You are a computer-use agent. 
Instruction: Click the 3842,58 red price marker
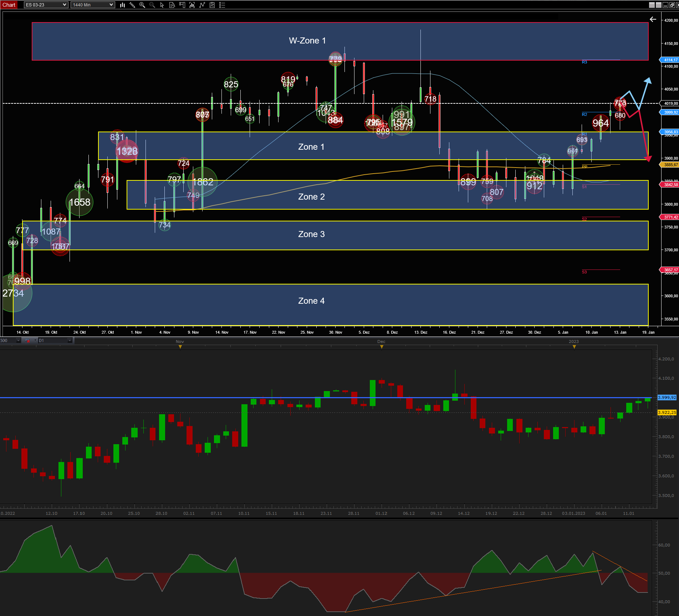669,185
